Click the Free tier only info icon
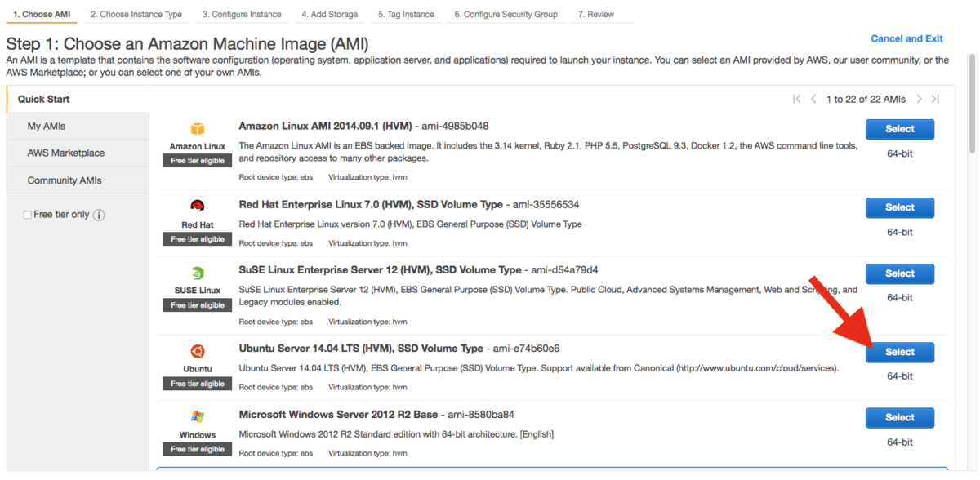The width and height of the screenshot is (980, 480). point(99,216)
